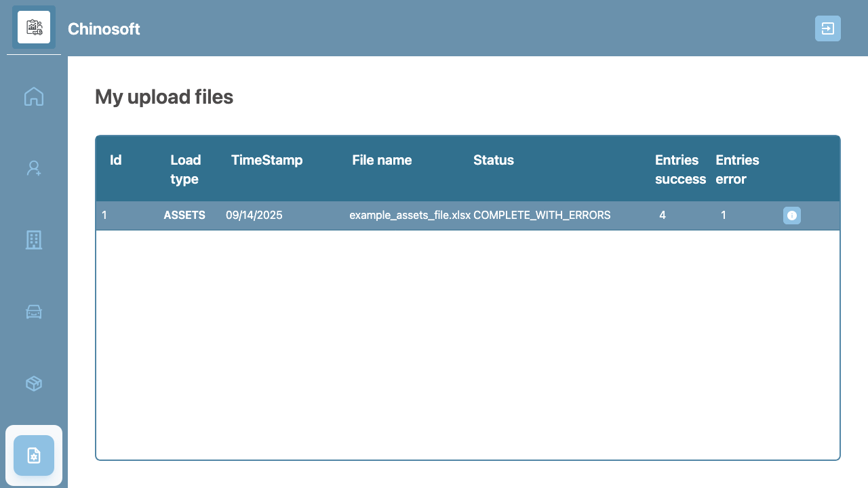
Task: Click the COMPLETE_WITH_ERRORS status text
Action: pos(542,215)
